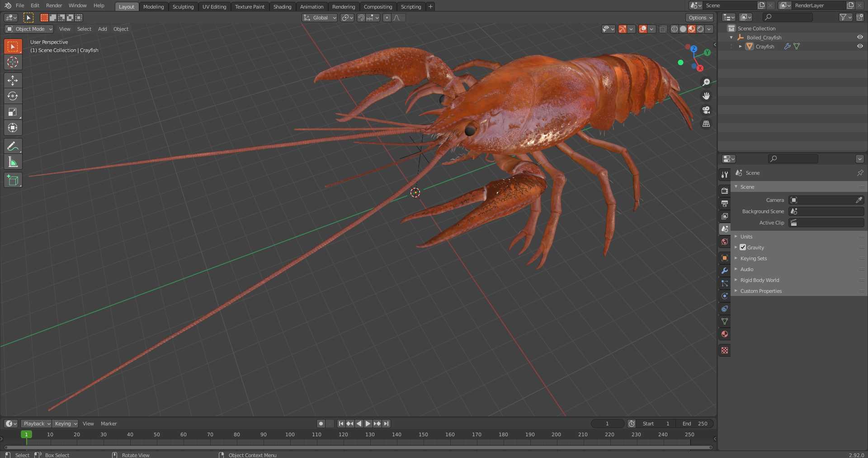Switch to wireframe viewport shading
The height and width of the screenshot is (458, 868).
(674, 29)
